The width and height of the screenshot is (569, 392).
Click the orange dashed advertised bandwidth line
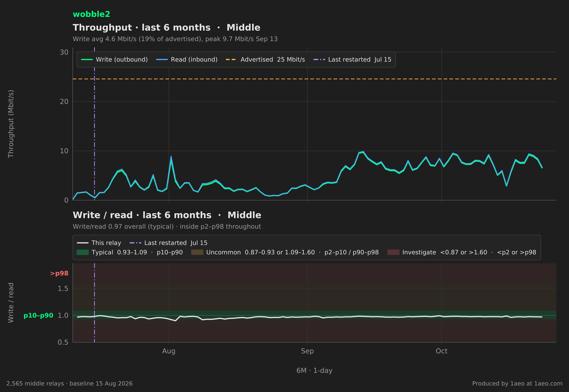[315, 79]
